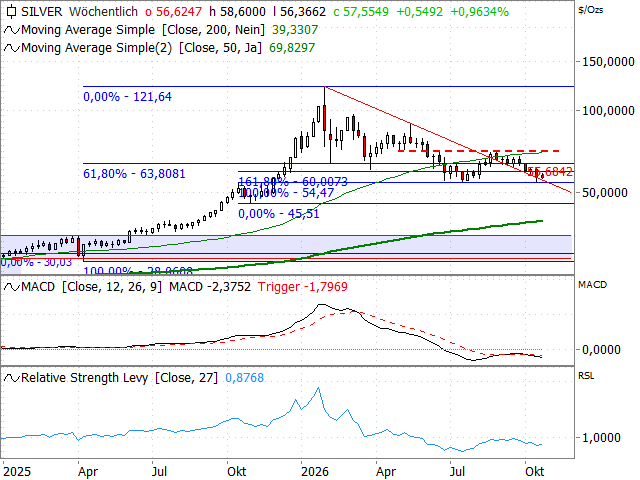Click the Okt label before 2026
640x480 pixels.
click(x=236, y=472)
